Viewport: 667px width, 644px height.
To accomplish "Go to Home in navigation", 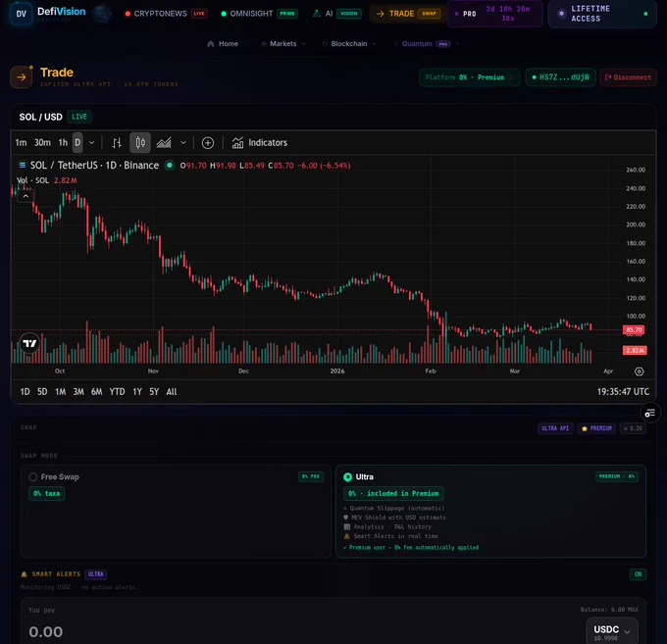I will click(223, 44).
